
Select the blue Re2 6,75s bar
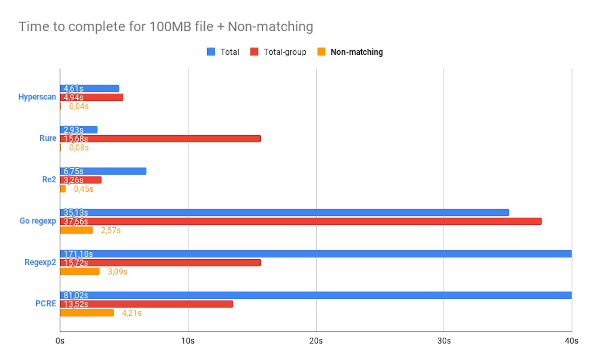[x=103, y=171]
